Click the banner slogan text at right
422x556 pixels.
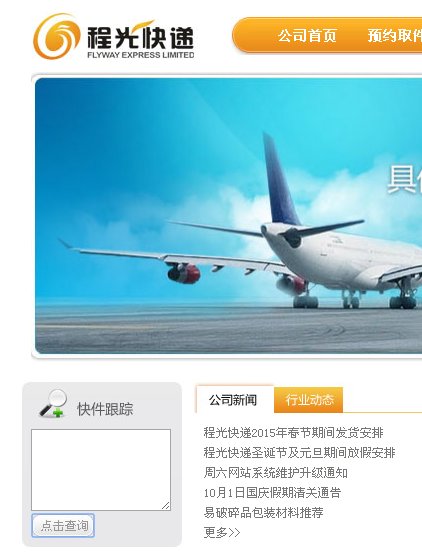(404, 179)
